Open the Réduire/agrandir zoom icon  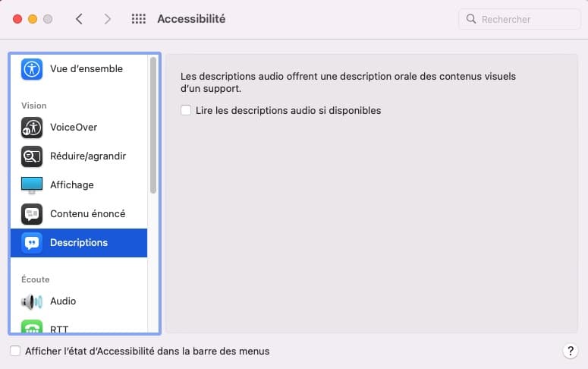[32, 156]
